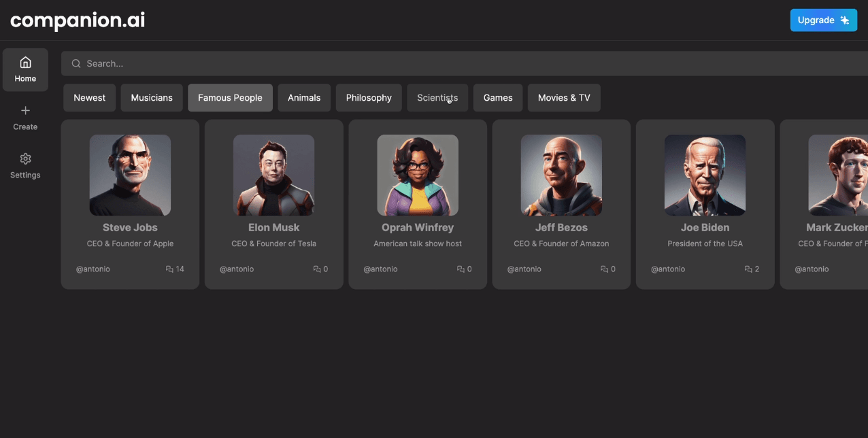Click the Home label in the sidebar
Viewport: 868px width, 438px height.
pyautogui.click(x=25, y=79)
